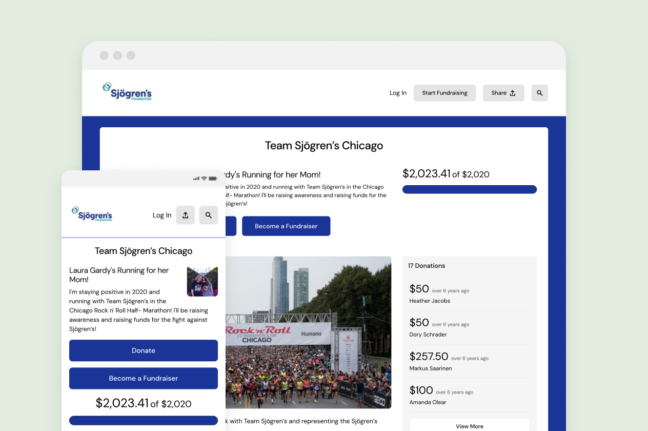Select the Amanda Clear $100 donation

(469, 395)
